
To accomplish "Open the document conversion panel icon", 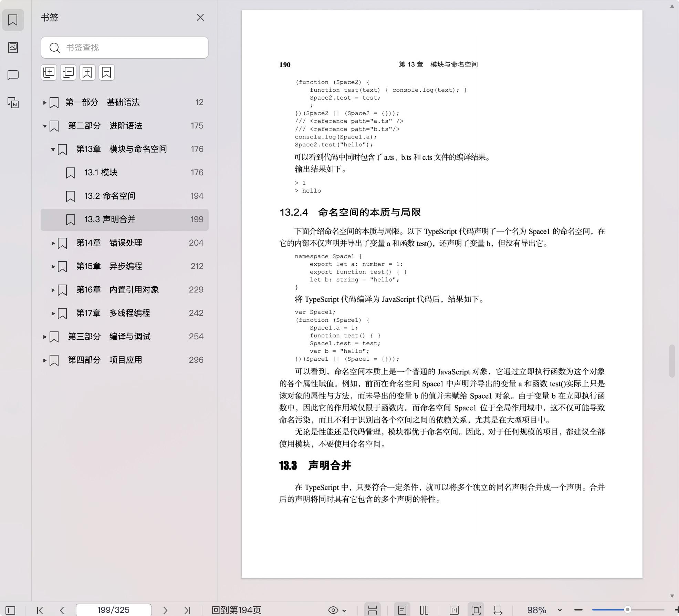I will point(13,103).
